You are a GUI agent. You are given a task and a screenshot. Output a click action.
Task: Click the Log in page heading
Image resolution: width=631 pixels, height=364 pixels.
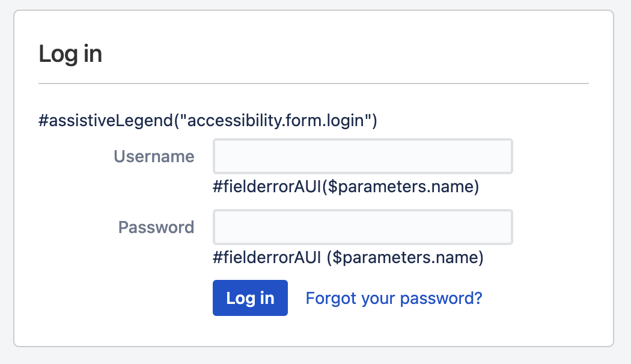(70, 54)
